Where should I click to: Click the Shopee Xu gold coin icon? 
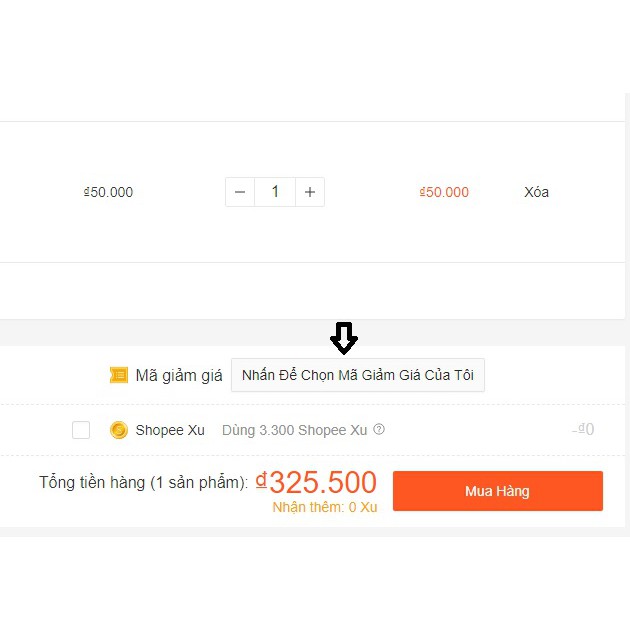[x=119, y=430]
